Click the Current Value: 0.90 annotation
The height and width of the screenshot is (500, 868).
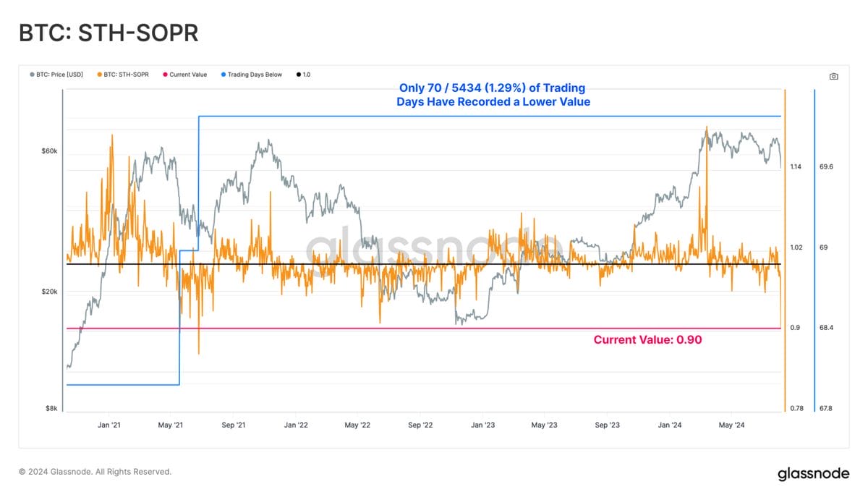(x=647, y=339)
